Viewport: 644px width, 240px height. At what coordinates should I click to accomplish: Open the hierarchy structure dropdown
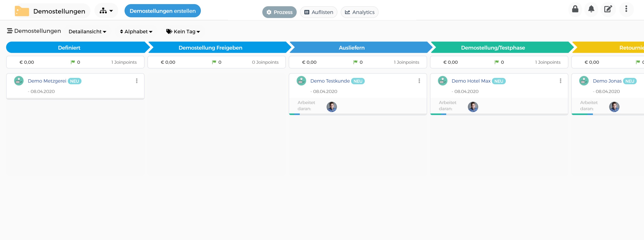(x=106, y=11)
